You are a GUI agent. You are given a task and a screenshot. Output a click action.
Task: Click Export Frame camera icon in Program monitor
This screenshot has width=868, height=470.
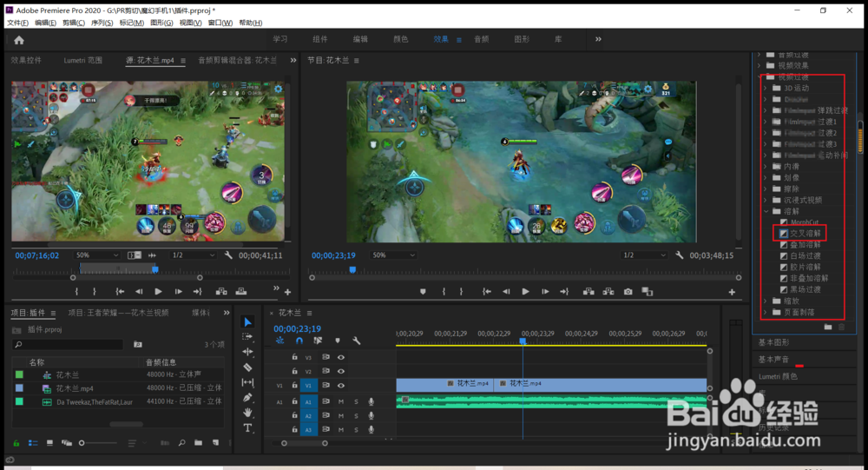(628, 292)
